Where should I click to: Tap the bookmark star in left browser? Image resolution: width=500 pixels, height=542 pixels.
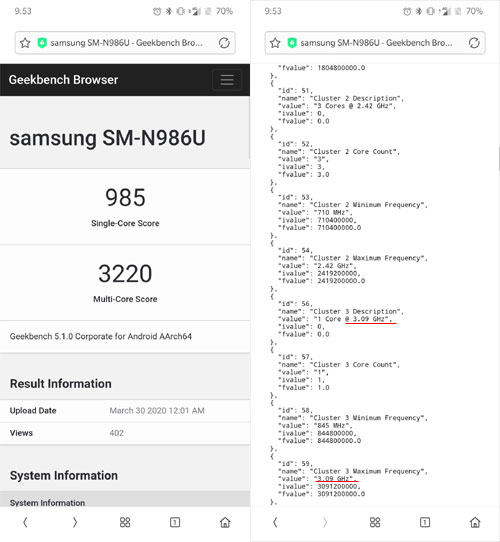tap(25, 43)
